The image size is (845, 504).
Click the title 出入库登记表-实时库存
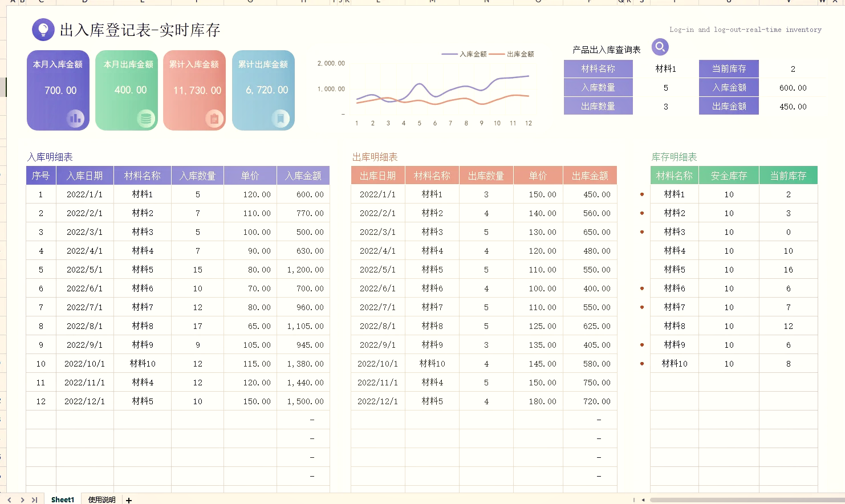coord(140,30)
